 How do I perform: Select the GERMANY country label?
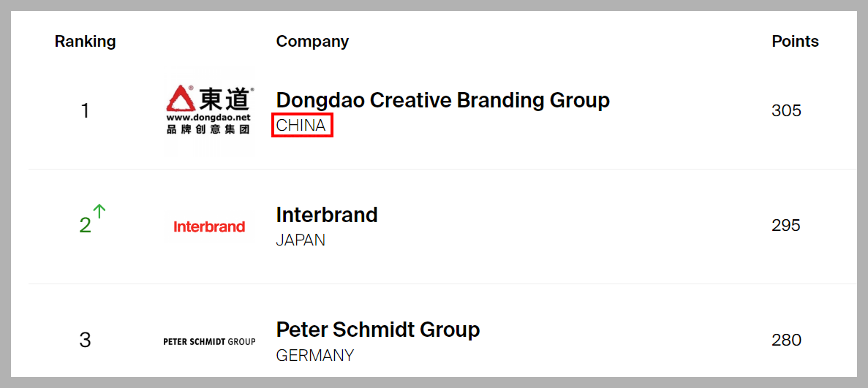pyautogui.click(x=314, y=356)
